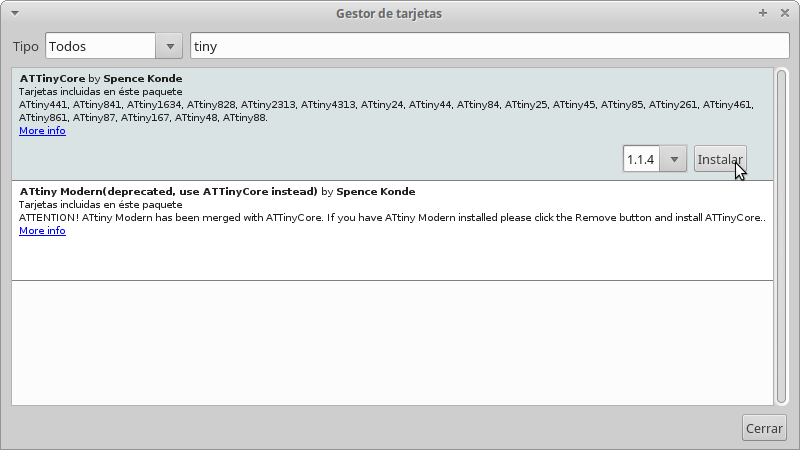Screen dimensions: 800x450
Task: Click the ATTENTION notice in ATtiny Modern entry
Action: [x=392, y=217]
